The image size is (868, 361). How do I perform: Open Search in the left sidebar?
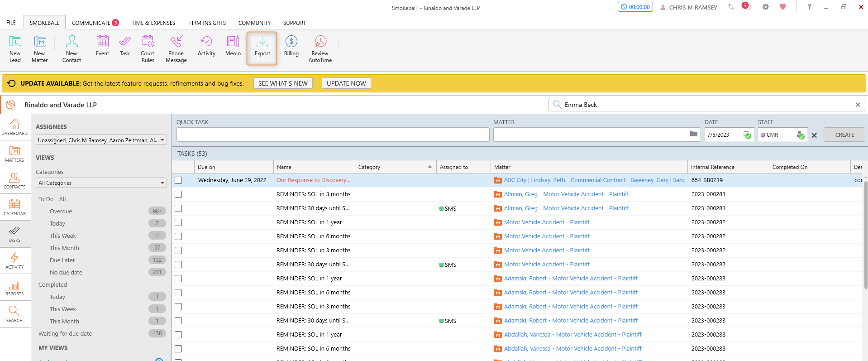tap(14, 314)
